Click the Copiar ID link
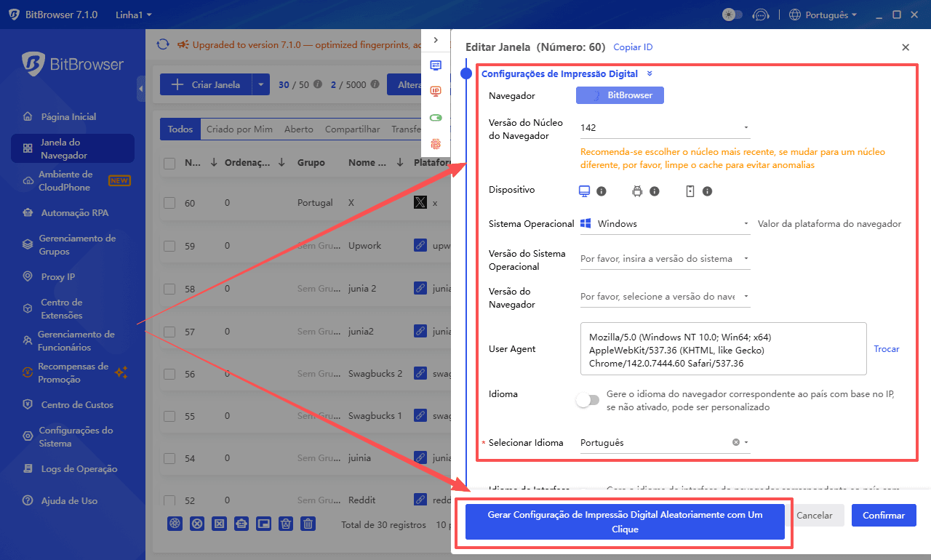 (x=632, y=47)
